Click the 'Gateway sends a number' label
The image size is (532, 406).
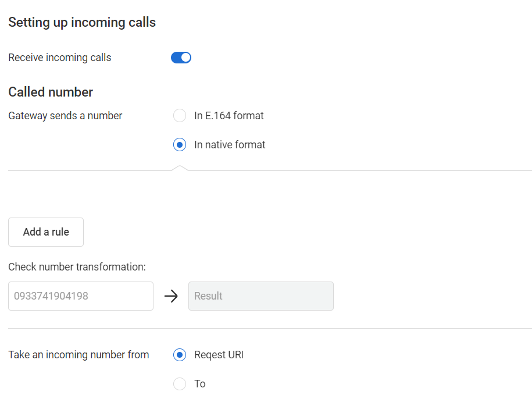point(65,116)
